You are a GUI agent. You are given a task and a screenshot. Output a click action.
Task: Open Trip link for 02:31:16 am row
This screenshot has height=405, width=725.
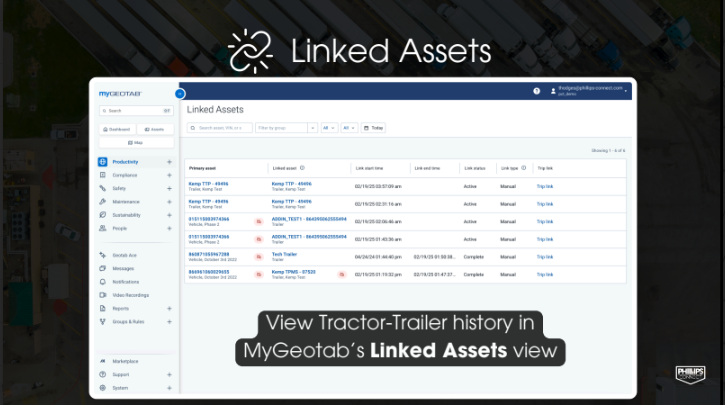click(545, 204)
